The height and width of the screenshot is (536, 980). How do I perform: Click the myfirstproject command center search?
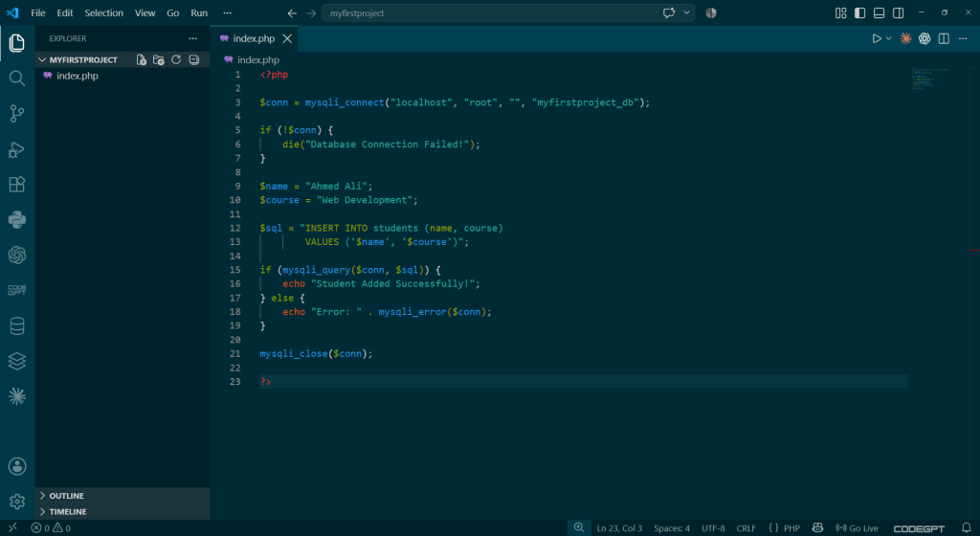tap(490, 13)
